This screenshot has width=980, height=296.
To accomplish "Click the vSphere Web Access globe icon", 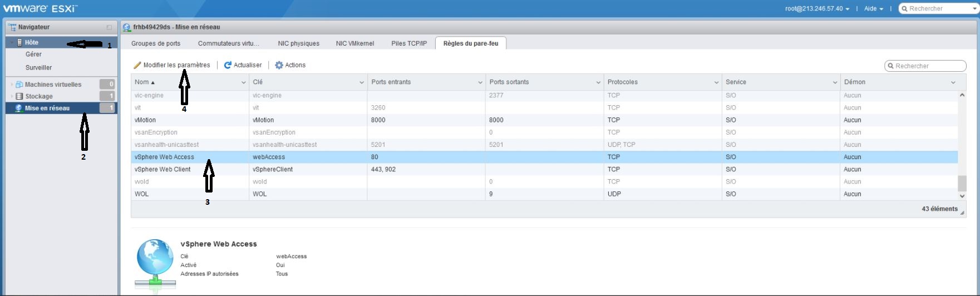I will 155,264.
